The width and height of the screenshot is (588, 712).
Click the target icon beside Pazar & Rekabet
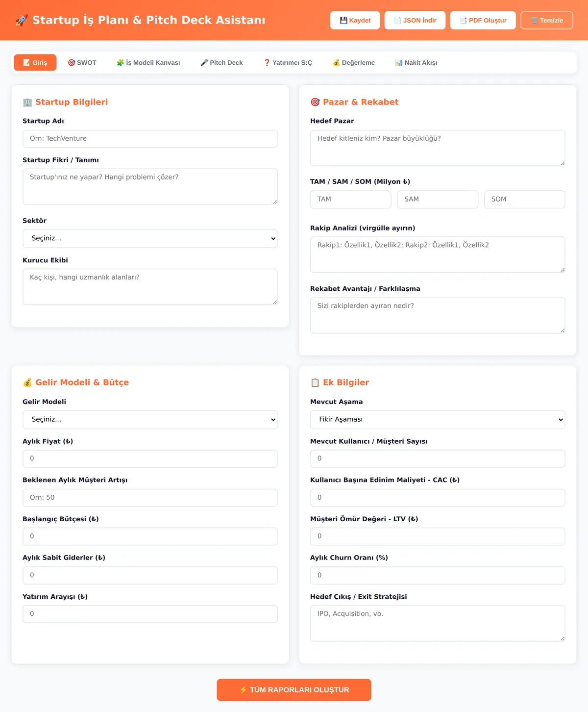point(315,102)
